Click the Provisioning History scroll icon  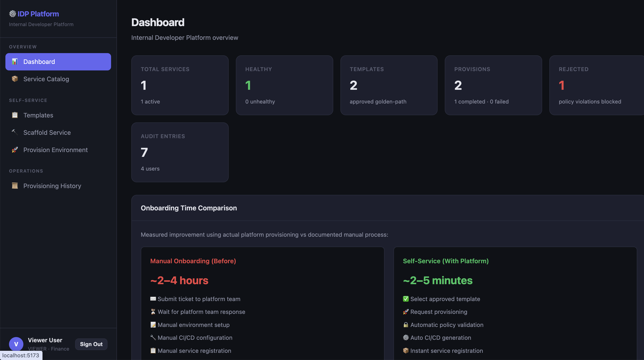click(x=15, y=186)
